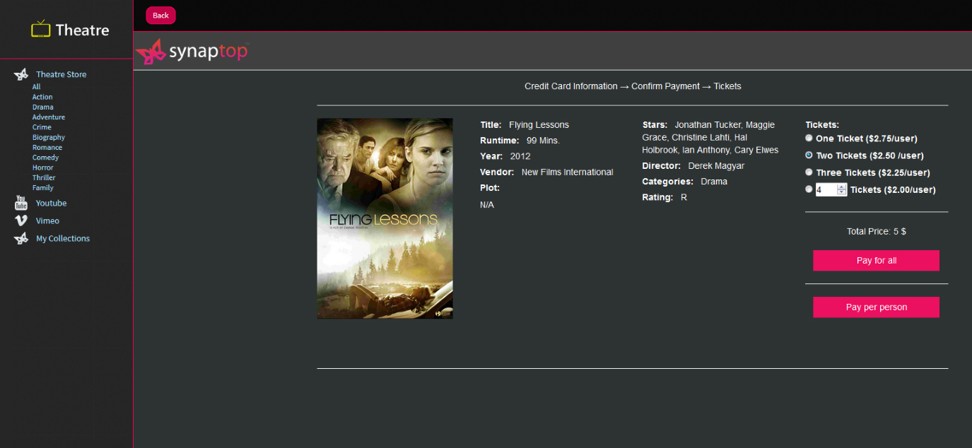Select the Family category
Image resolution: width=972 pixels, height=448 pixels.
click(x=43, y=188)
